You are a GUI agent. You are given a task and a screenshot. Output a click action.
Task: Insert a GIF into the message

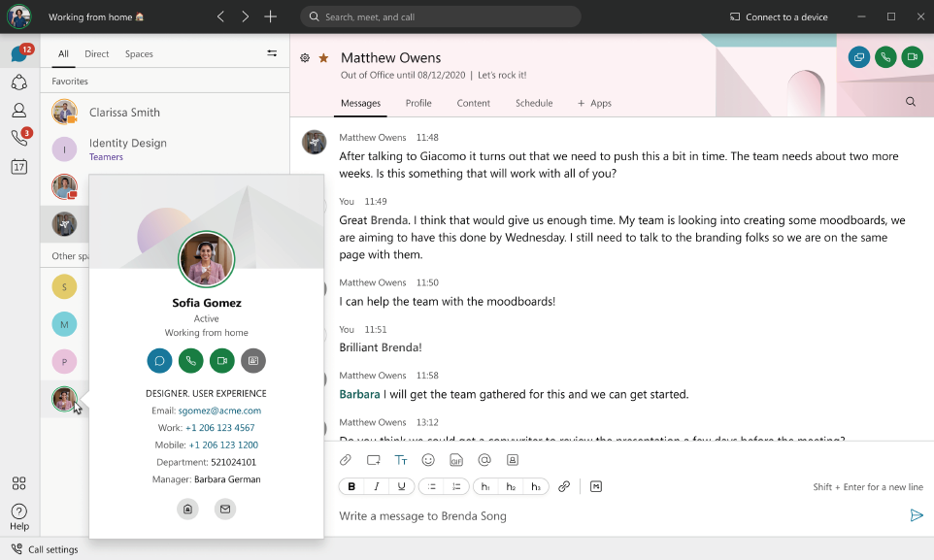[455, 459]
